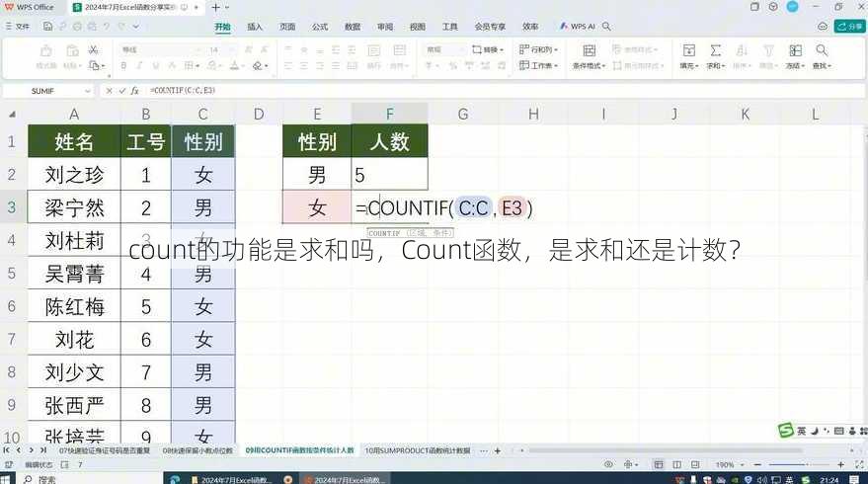Screen dimensions: 868x484
Task: Click taskbar clock showing 21:24
Action: 829,480
